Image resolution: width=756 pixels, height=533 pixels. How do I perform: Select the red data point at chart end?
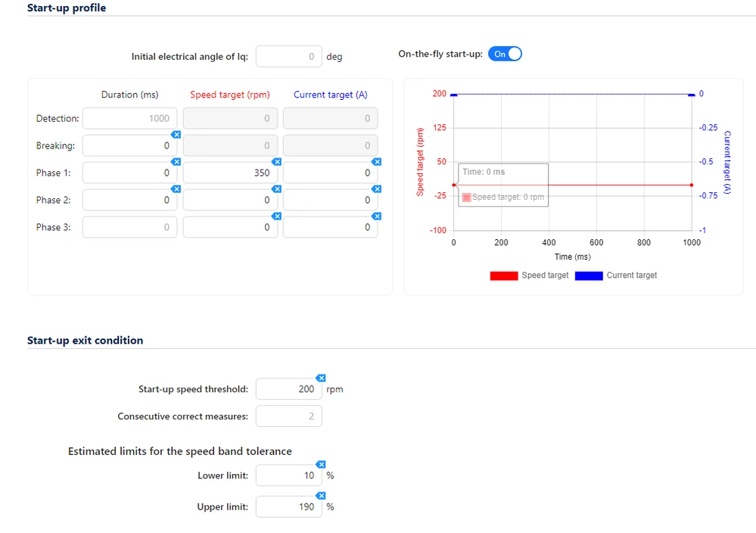(692, 185)
